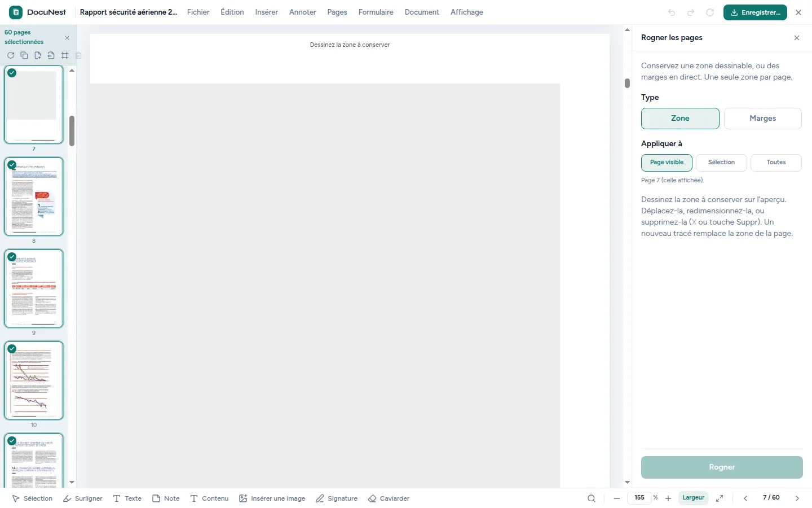Click the Enregistrer button
Viewport: 812px width, 508px height.
(755, 12)
